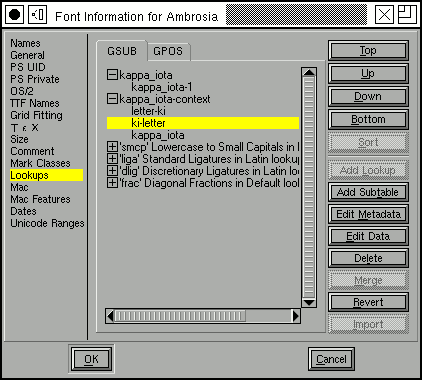Click Edit Data button
422x380 pixels.
(368, 236)
